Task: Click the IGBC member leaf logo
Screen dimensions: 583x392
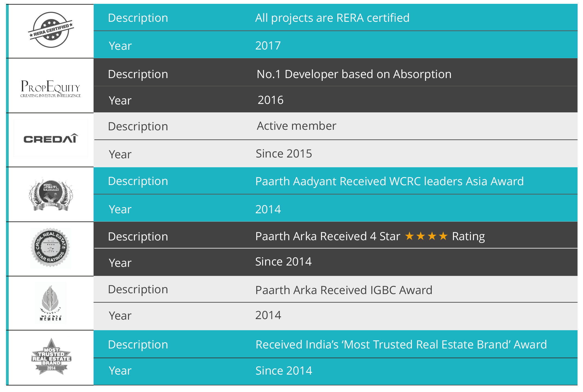Action: 51,303
